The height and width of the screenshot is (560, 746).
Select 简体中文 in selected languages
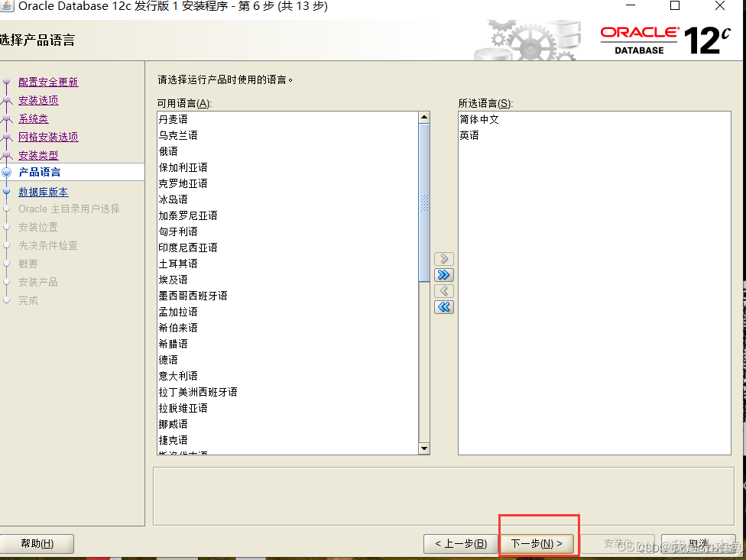(x=594, y=119)
